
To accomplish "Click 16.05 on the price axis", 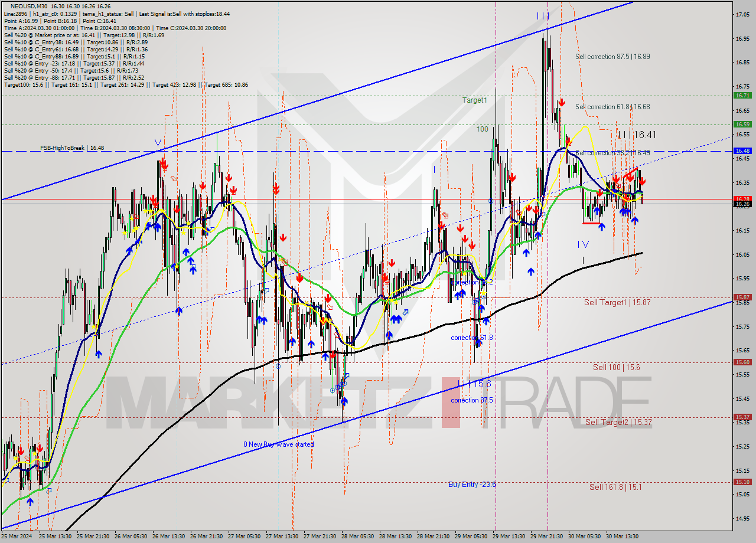I will pyautogui.click(x=742, y=254).
